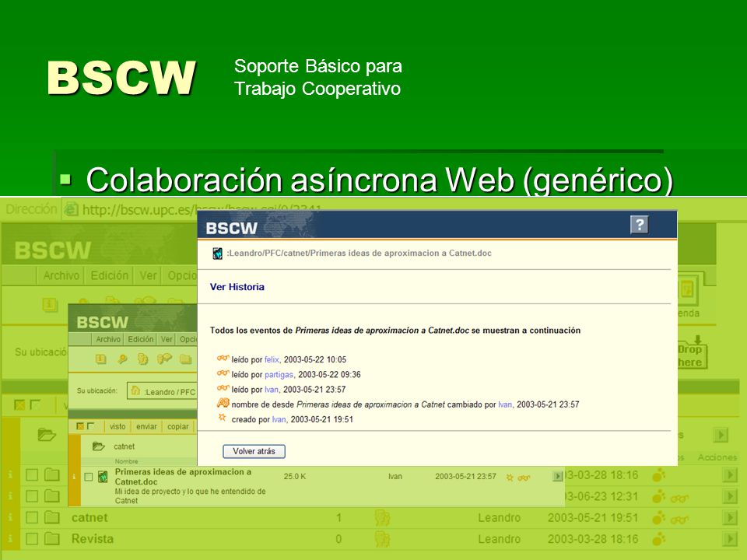Click the 'Volver atrás' button

click(x=254, y=451)
